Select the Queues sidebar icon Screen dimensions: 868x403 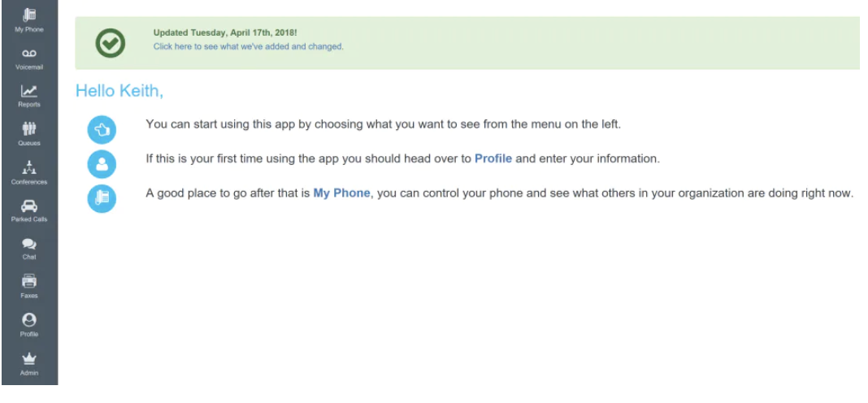[x=28, y=133]
